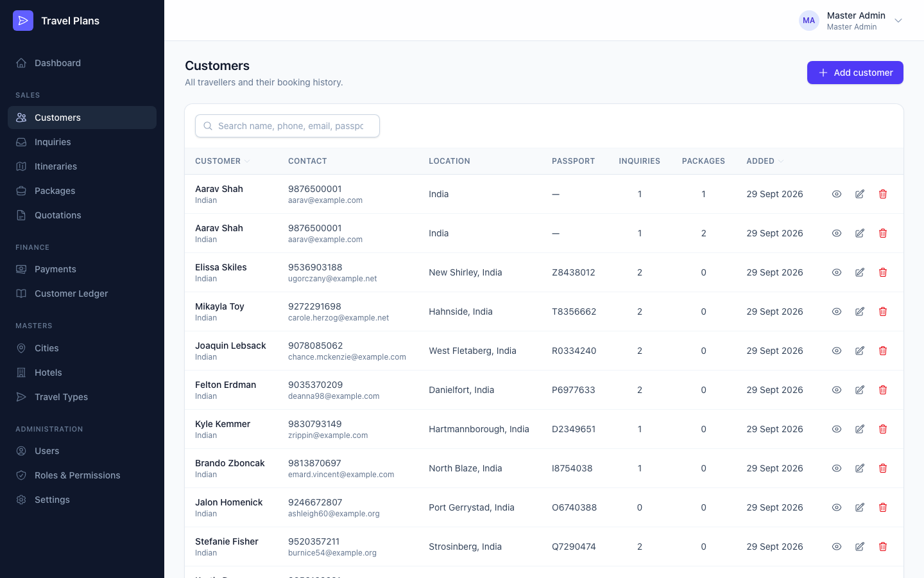View Jalon Homenick's details
Image resolution: width=924 pixels, height=578 pixels.
pyautogui.click(x=837, y=507)
